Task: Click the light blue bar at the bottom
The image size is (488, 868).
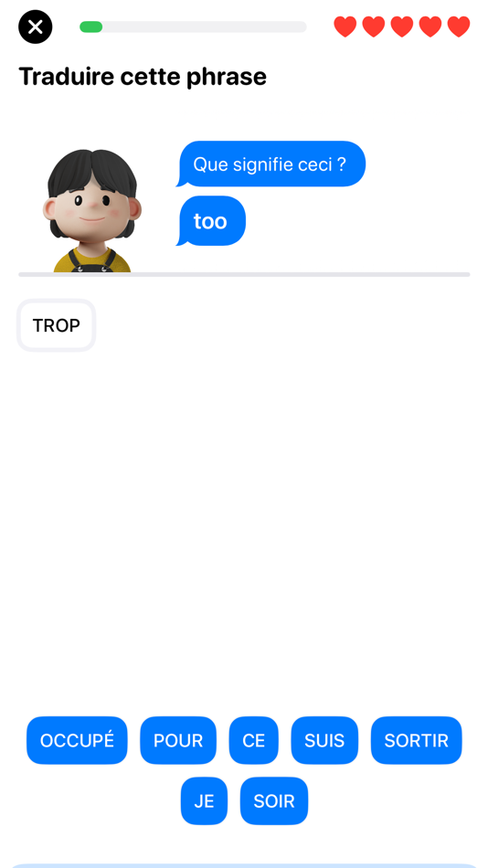Action: pos(244,865)
